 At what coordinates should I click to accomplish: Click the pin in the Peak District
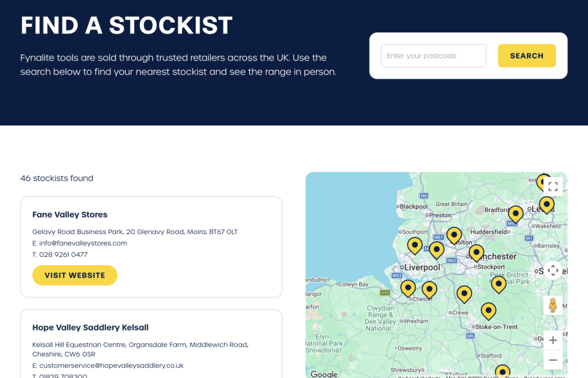point(499,285)
